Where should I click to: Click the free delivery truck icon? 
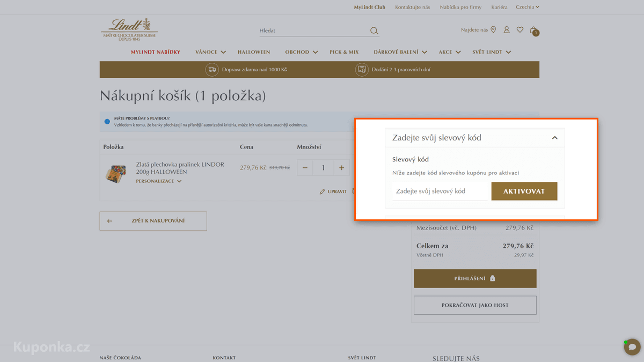pyautogui.click(x=213, y=69)
